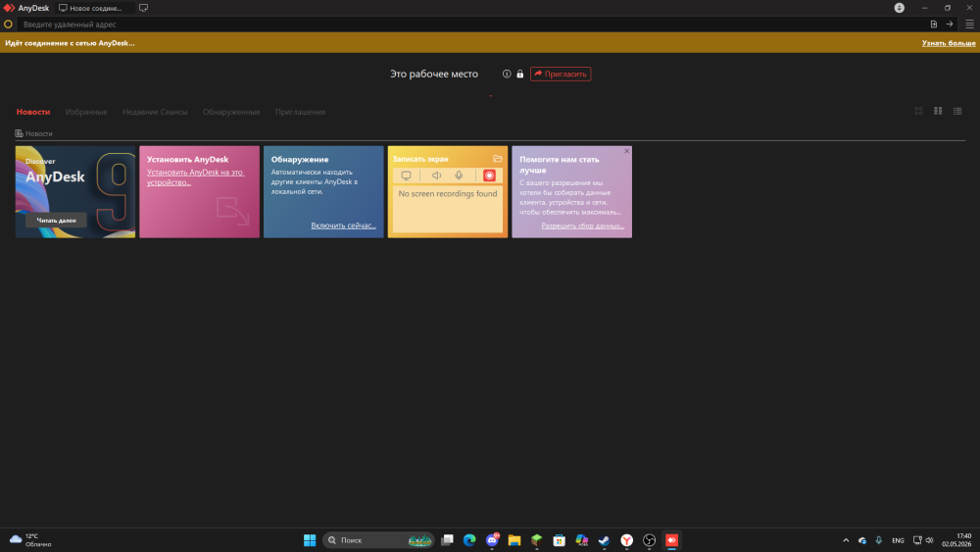Open OBS Studio from the taskbar
Screen dimensions: 980x552
(650, 540)
